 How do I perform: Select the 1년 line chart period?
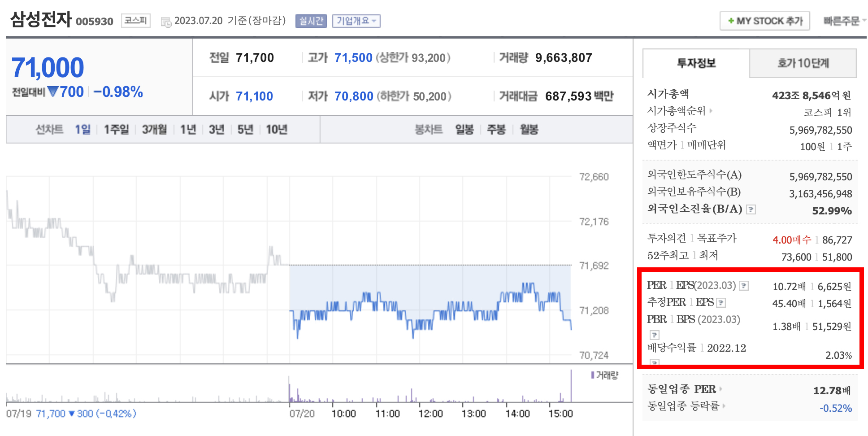(188, 130)
